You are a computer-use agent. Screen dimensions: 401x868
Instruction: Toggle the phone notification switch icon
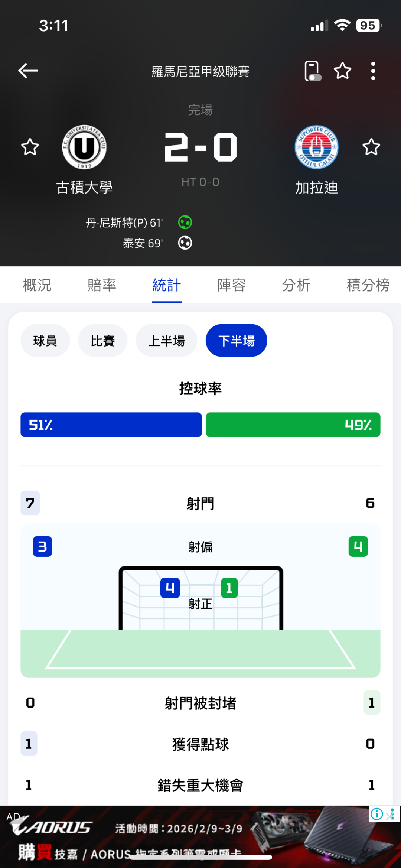312,71
